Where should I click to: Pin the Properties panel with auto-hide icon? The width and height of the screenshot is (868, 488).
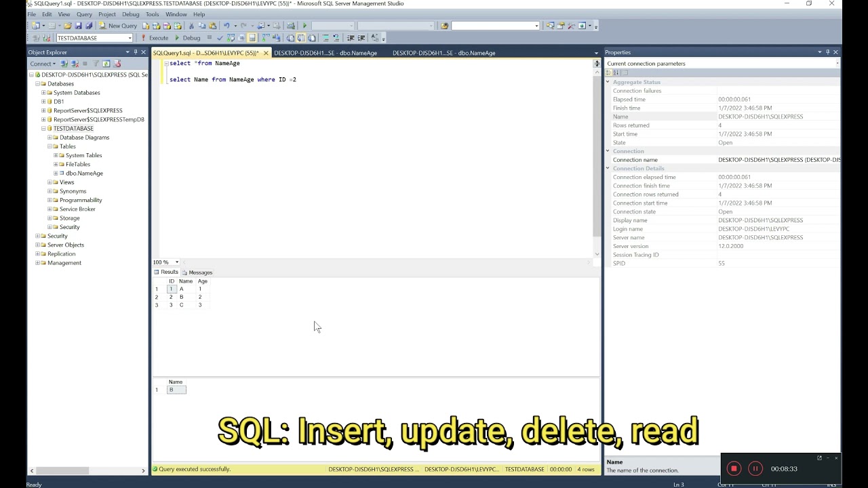[827, 52]
